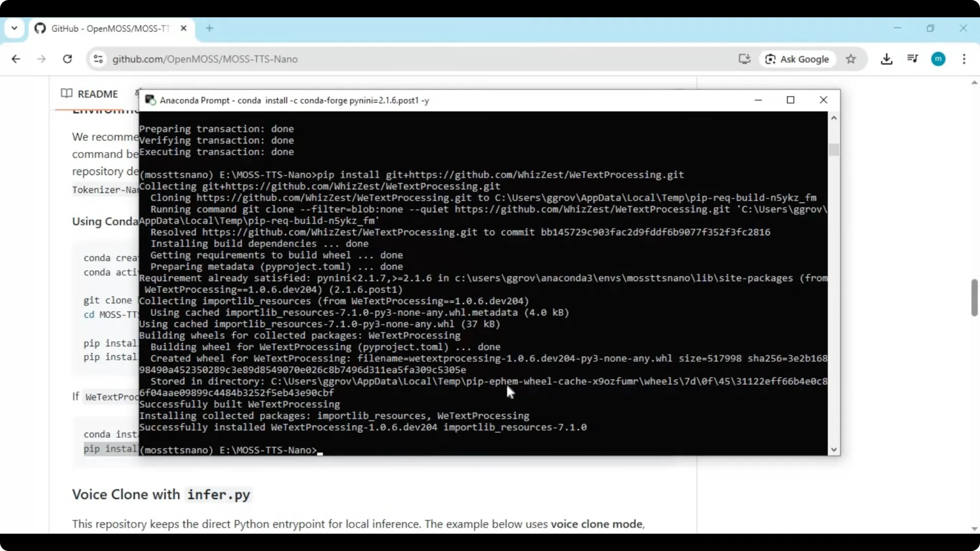The width and height of the screenshot is (980, 551).
Task: Click the Ask Google button
Action: click(797, 59)
